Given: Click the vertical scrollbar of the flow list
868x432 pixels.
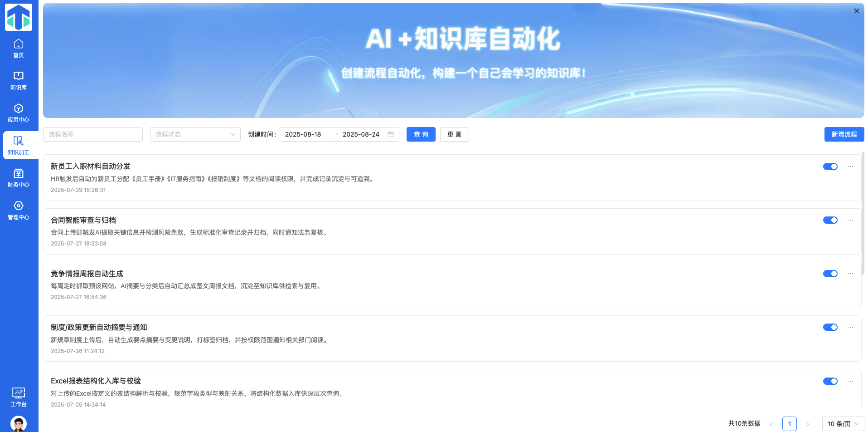Looking at the screenshot, I should click(863, 213).
